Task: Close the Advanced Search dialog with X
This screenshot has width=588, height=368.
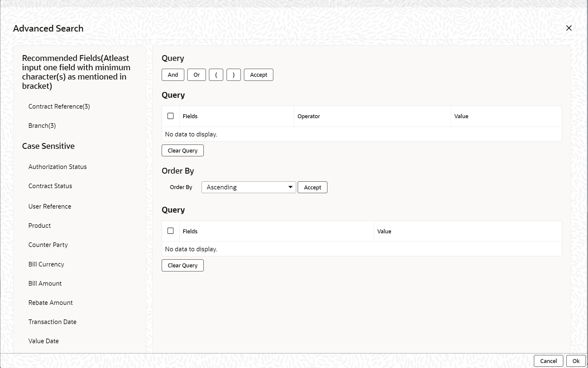Action: tap(569, 28)
